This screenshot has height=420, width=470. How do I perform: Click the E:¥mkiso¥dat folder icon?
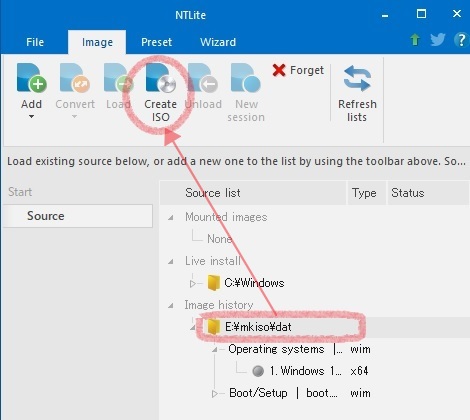tap(213, 327)
